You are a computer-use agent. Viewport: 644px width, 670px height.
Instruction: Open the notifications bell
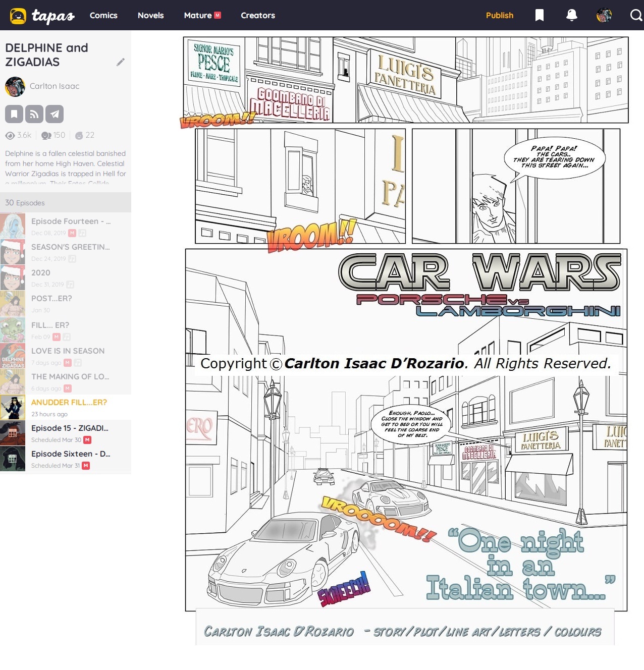(x=571, y=15)
